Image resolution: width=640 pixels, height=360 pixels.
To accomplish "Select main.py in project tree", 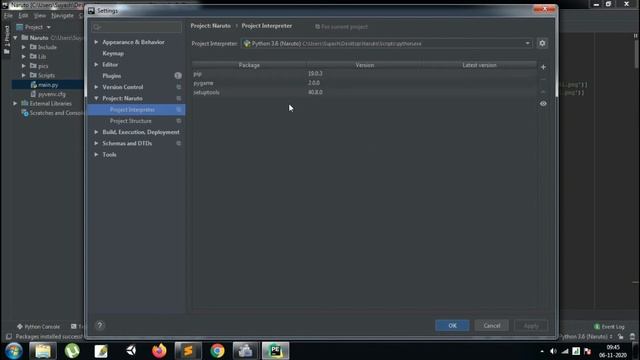I will pos(48,85).
